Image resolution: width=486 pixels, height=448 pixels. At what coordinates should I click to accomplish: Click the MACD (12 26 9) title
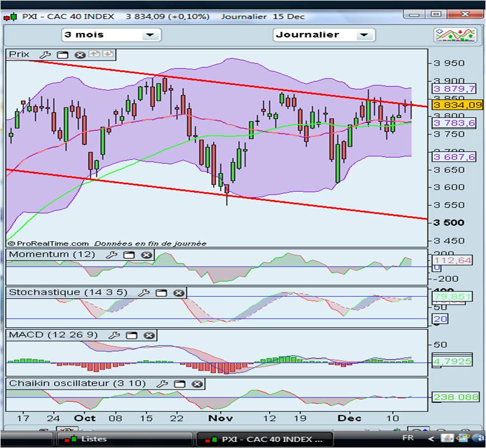(x=53, y=335)
